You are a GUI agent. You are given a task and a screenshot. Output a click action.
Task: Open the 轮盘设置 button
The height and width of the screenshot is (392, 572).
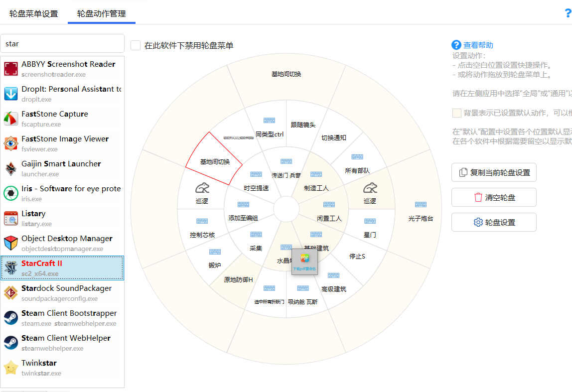pos(494,222)
